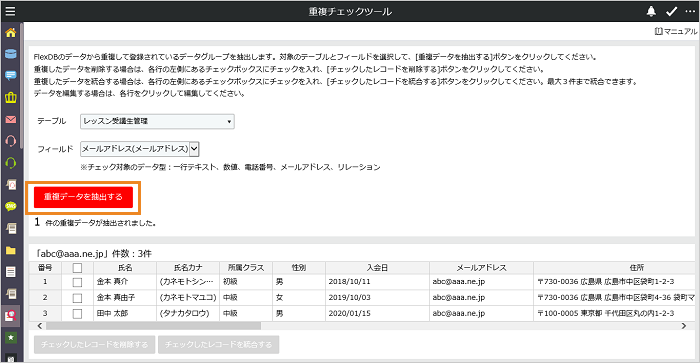Screen dimensions: 700x363
Task: Select the duplicate check magnifier icon
Action: click(x=11, y=316)
